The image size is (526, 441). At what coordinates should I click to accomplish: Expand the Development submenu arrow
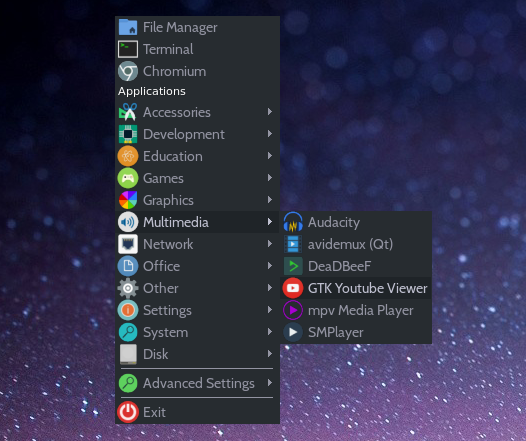(x=270, y=134)
